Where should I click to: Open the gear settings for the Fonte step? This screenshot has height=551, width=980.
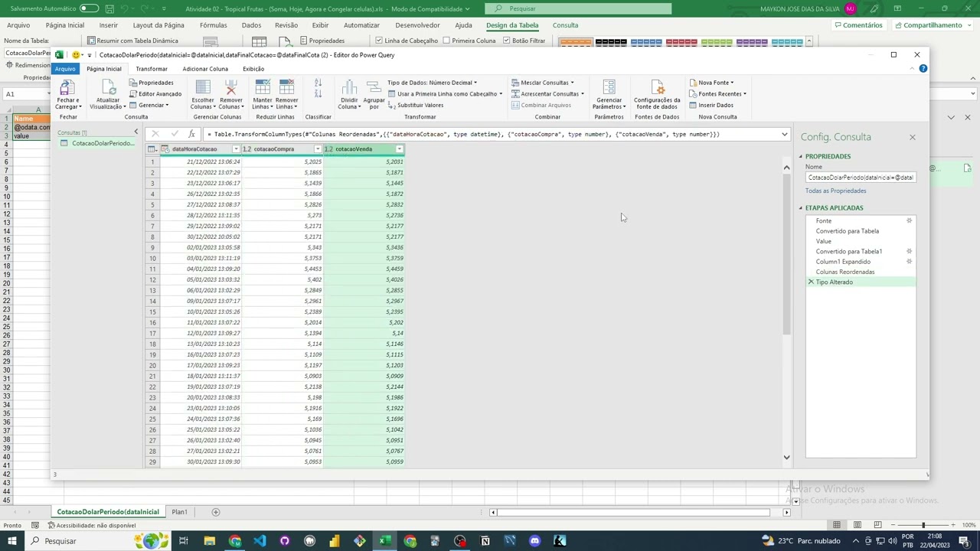[x=910, y=220]
